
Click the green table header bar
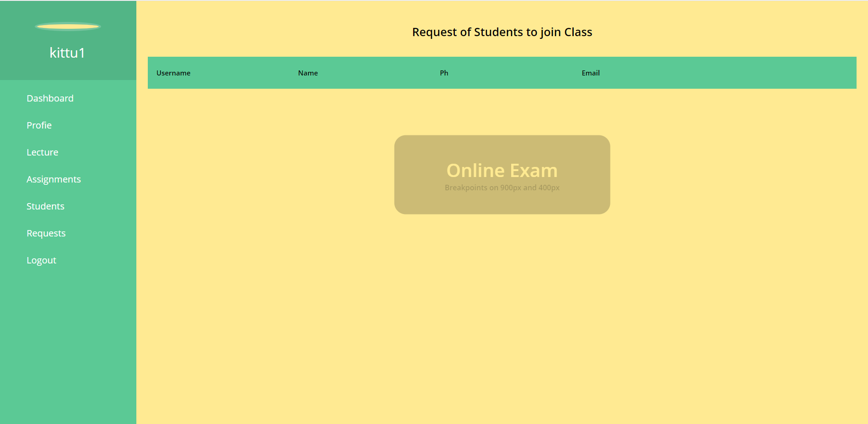pos(732,73)
